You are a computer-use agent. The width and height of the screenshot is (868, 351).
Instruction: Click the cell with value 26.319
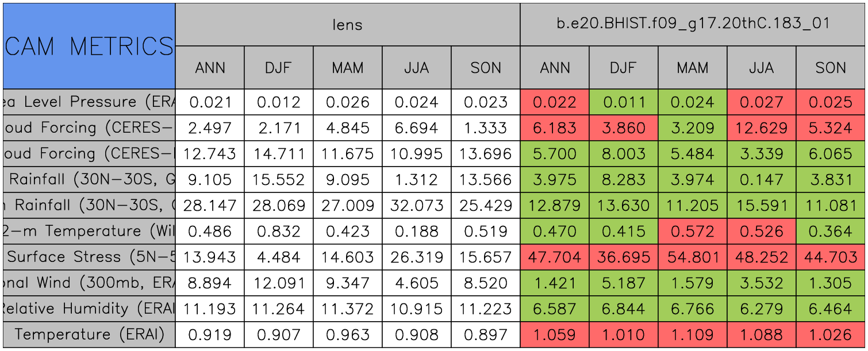pos(416,257)
